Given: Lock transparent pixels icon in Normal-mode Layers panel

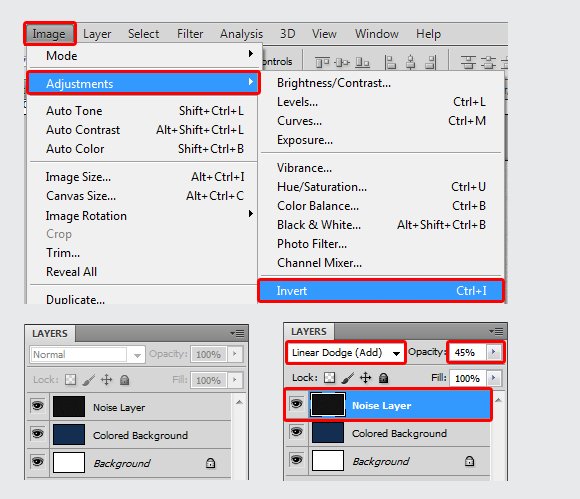Looking at the screenshot, I should 70,380.
